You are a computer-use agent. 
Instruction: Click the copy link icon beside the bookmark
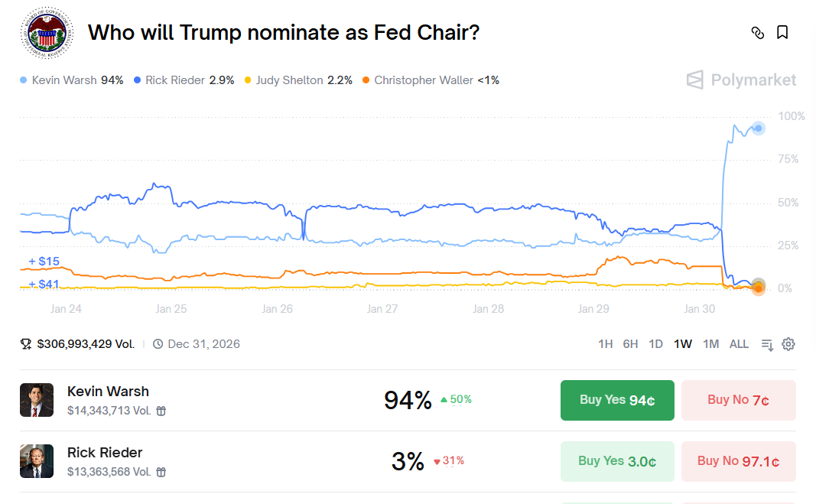(758, 33)
